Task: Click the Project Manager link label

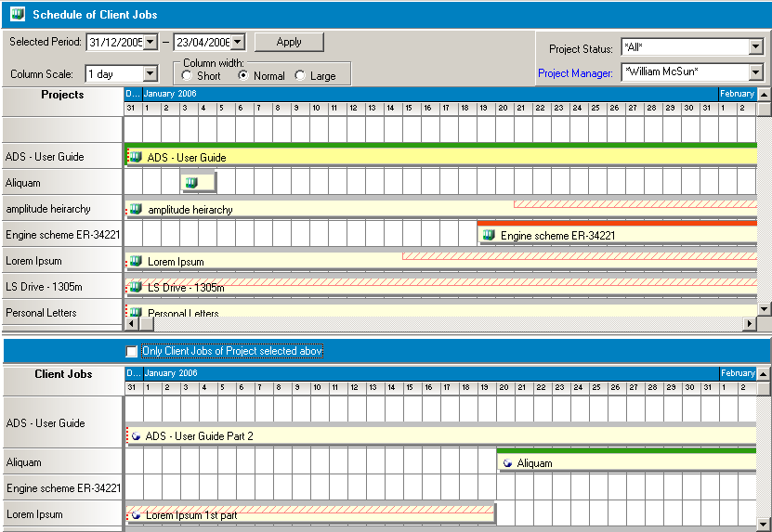Action: pos(575,73)
